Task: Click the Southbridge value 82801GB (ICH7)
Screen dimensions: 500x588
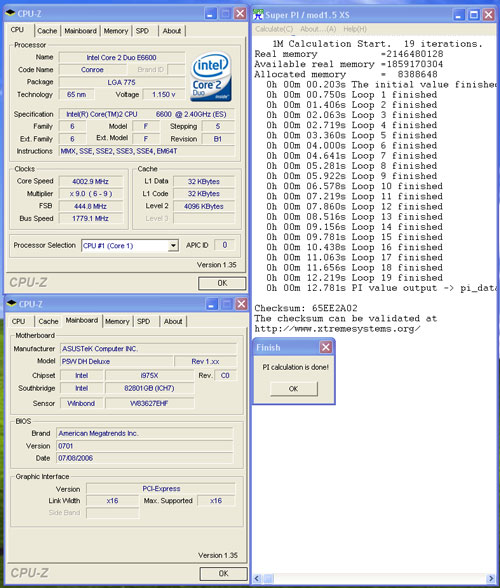Action: (149, 388)
